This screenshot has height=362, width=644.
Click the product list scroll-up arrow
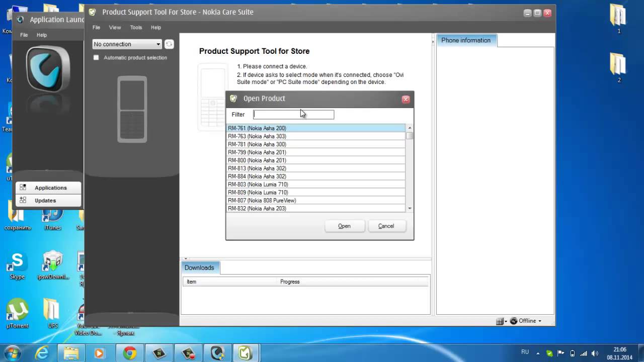point(410,128)
